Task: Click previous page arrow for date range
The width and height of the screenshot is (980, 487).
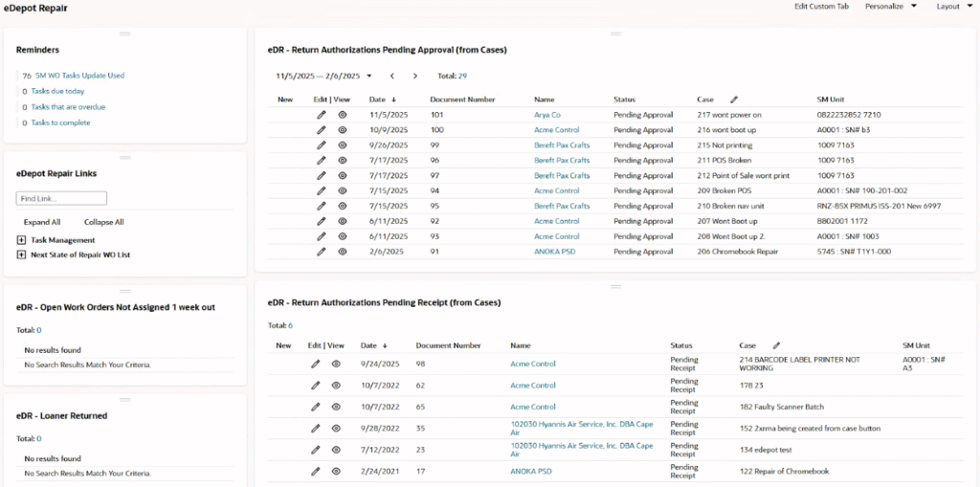Action: 392,76
